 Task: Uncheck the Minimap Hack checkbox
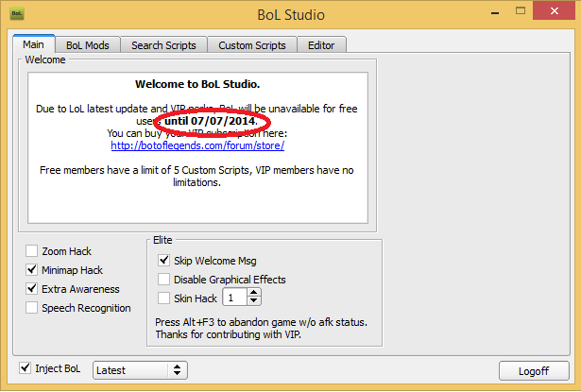click(32, 269)
